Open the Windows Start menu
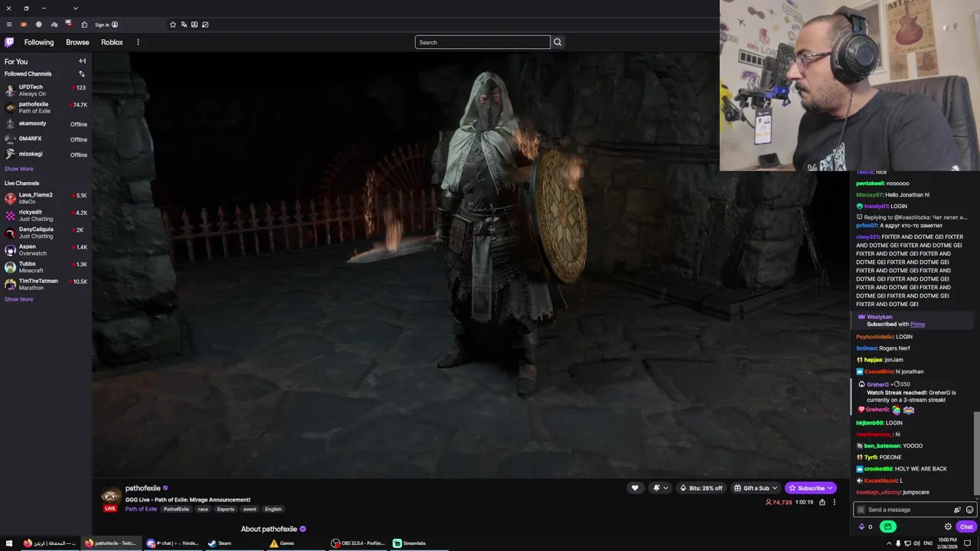 pyautogui.click(x=9, y=543)
